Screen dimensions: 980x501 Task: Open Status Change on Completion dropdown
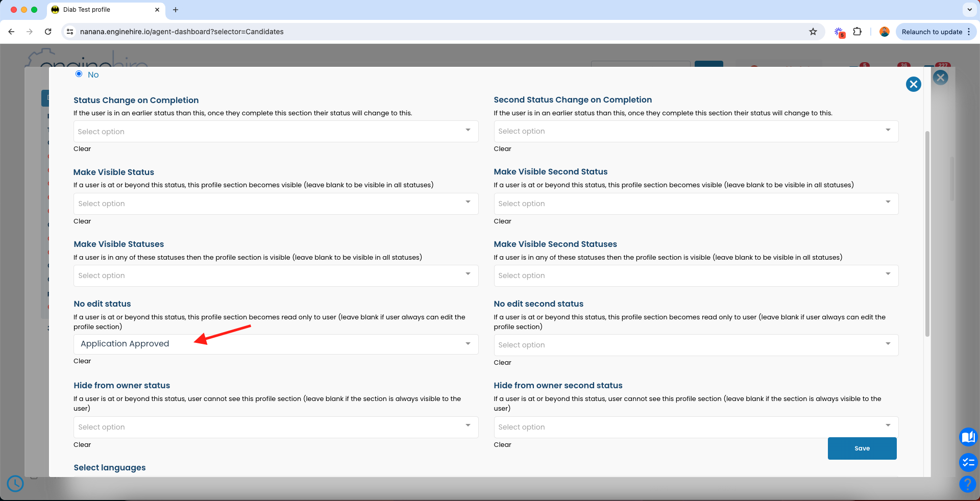tap(276, 131)
